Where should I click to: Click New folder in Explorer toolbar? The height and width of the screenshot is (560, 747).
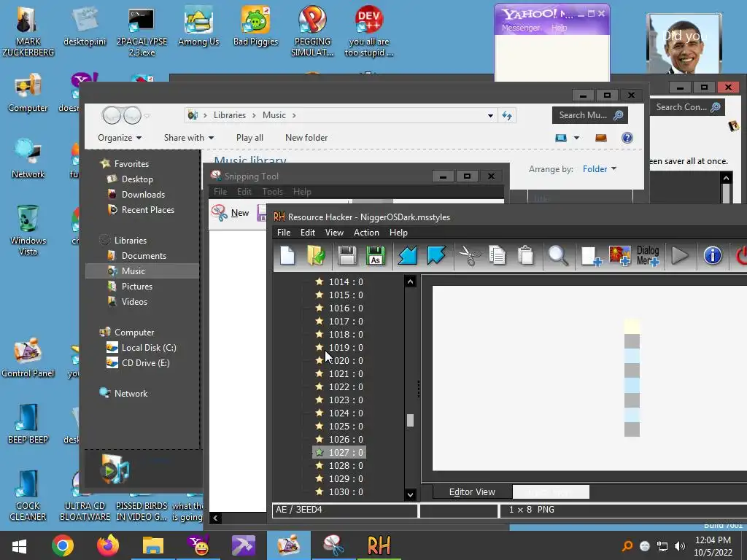point(306,138)
